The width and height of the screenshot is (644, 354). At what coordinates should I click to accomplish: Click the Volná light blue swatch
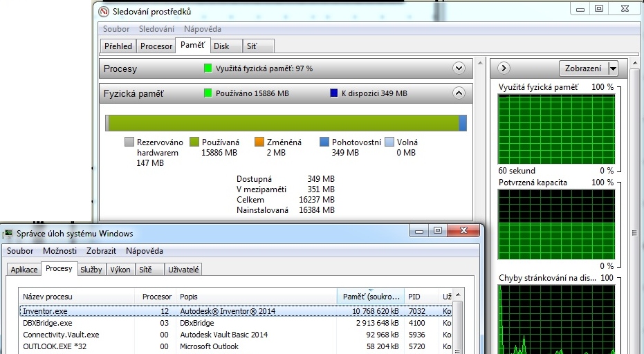(x=389, y=142)
